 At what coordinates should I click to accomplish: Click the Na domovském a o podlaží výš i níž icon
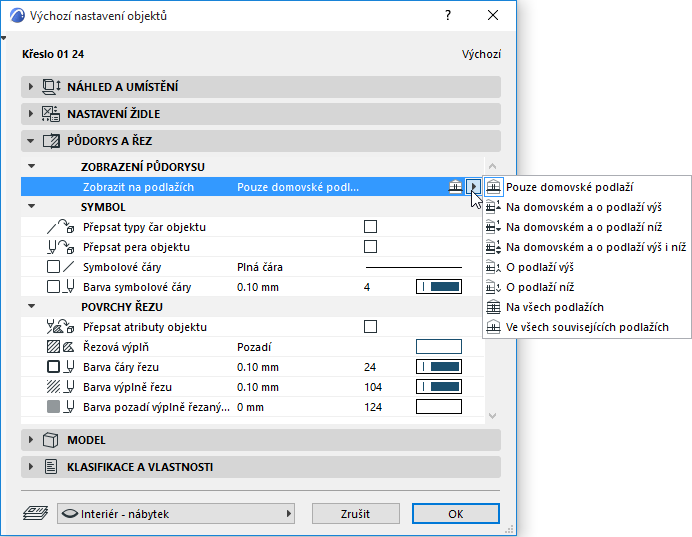[493, 247]
